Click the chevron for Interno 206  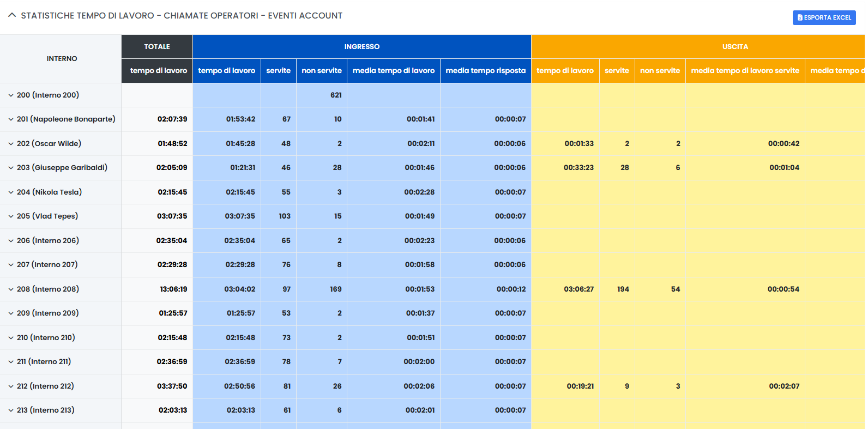(11, 241)
